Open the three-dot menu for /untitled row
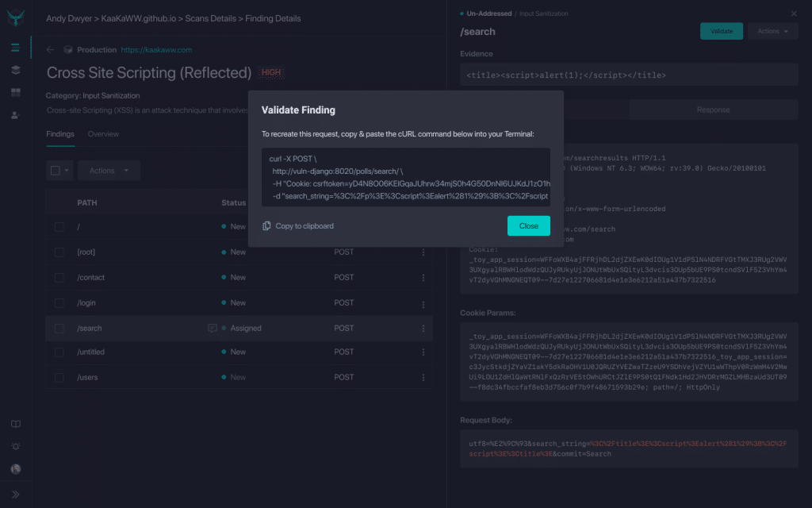The image size is (812, 508). pos(423,352)
